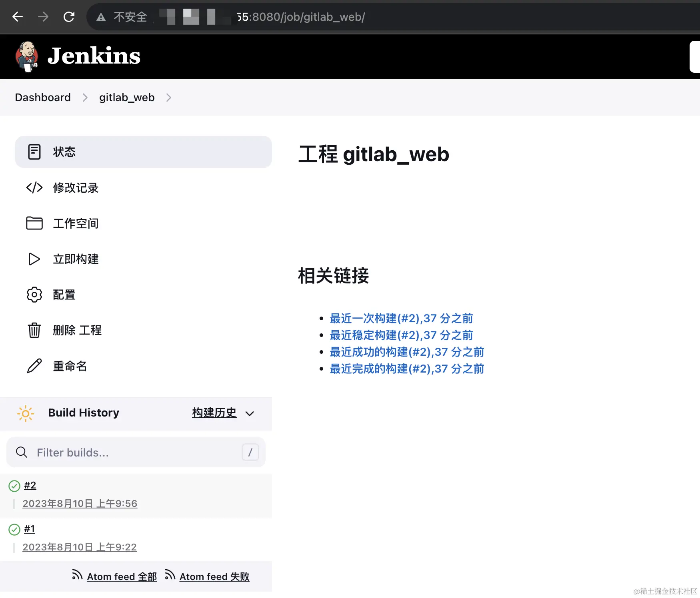Click the 立即构建 play icon

(x=34, y=259)
